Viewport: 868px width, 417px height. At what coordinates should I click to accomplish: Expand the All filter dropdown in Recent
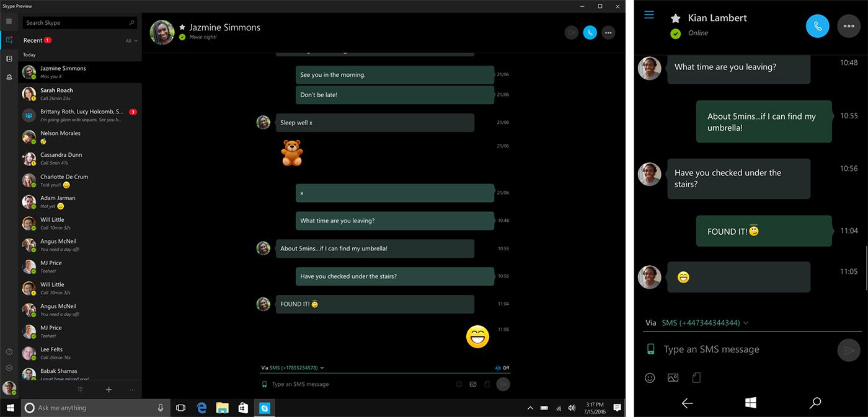pos(131,41)
